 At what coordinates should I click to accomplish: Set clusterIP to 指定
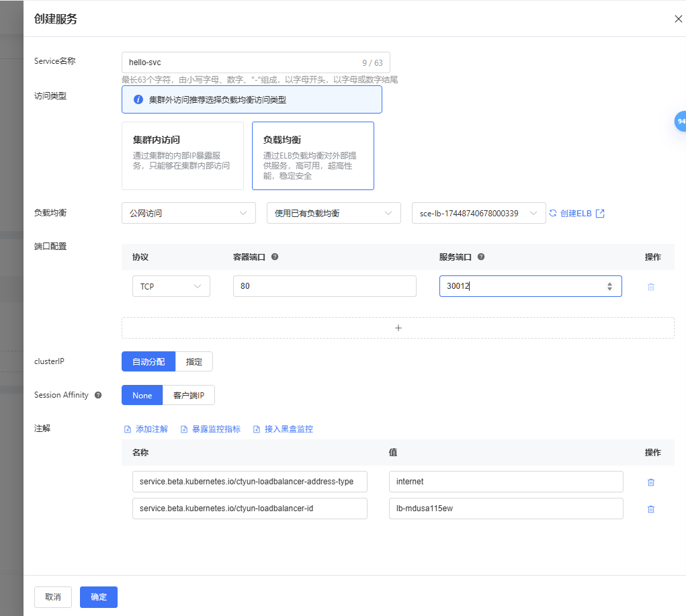click(x=194, y=361)
